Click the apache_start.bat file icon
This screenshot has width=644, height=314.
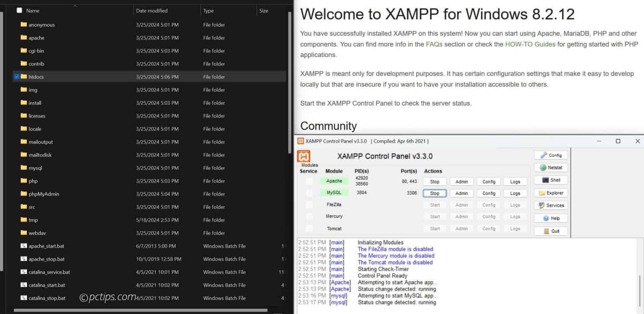pyautogui.click(x=24, y=246)
